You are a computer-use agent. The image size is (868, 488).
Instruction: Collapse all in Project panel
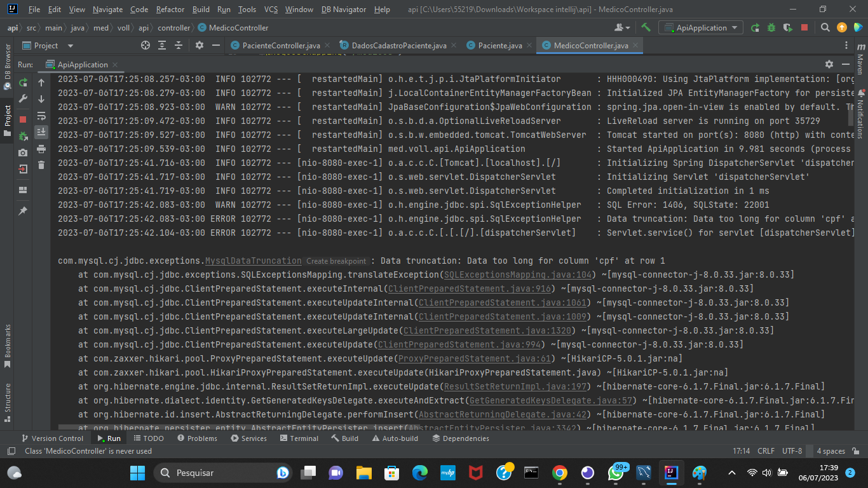click(x=179, y=45)
